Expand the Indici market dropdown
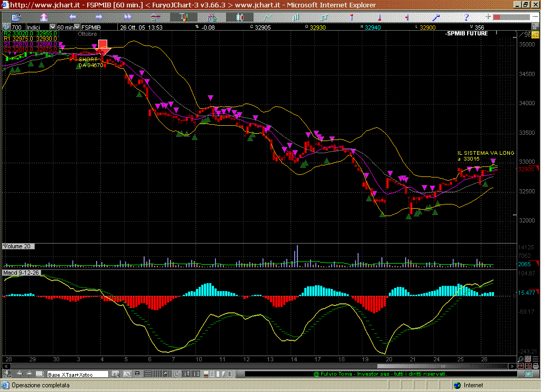This screenshot has width=541, height=392. (x=52, y=27)
